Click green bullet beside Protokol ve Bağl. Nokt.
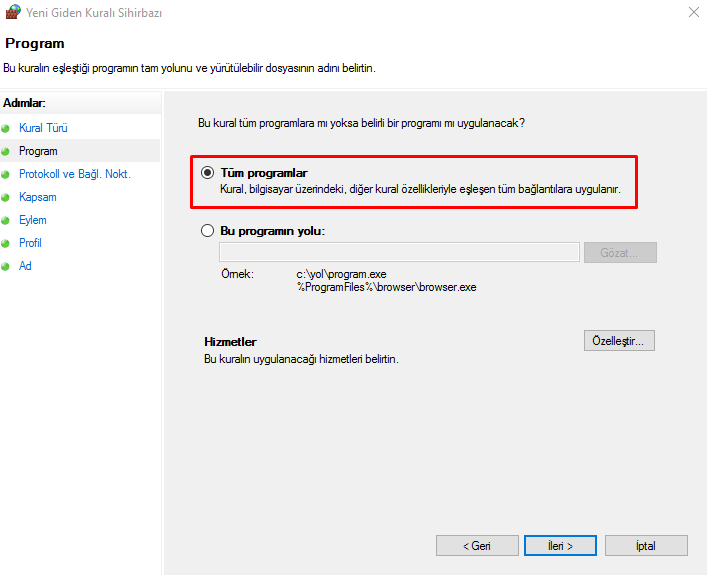This screenshot has width=707, height=575. tap(6, 175)
